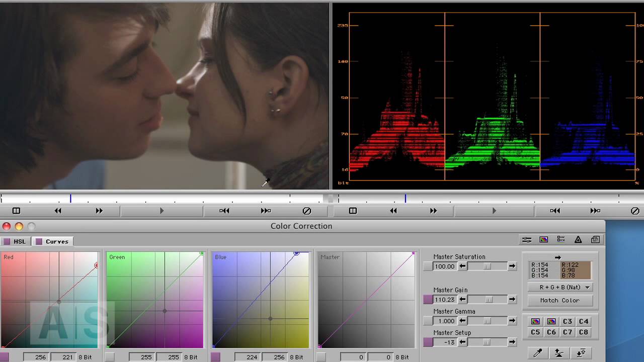Click the color bars toolbar icon
Image resolution: width=644 pixels, height=362 pixels.
544,240
